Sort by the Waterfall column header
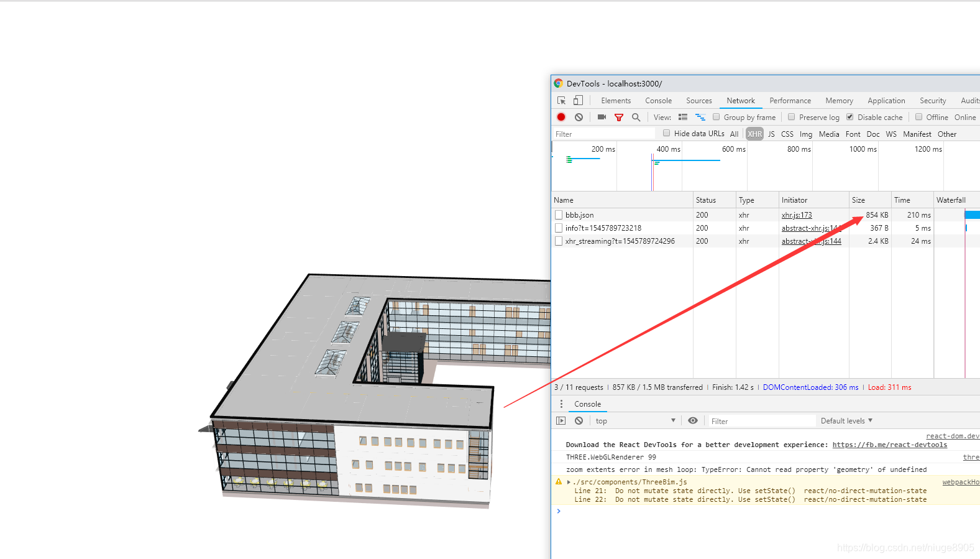The width and height of the screenshot is (980, 559). pos(956,200)
